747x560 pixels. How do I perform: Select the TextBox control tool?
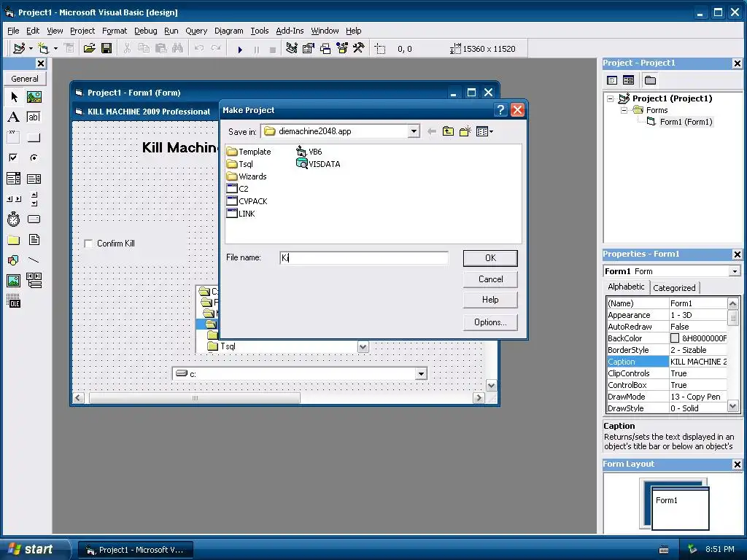tap(34, 117)
